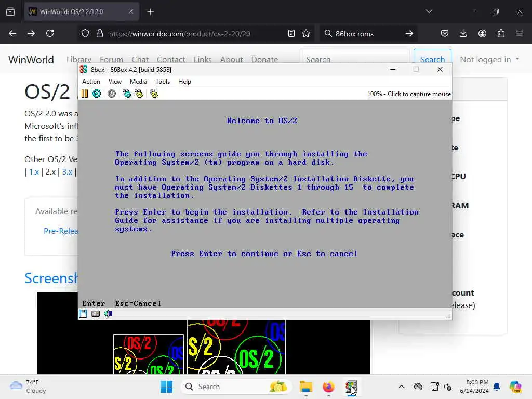Click the WinWorld site search field

pyautogui.click(x=354, y=56)
